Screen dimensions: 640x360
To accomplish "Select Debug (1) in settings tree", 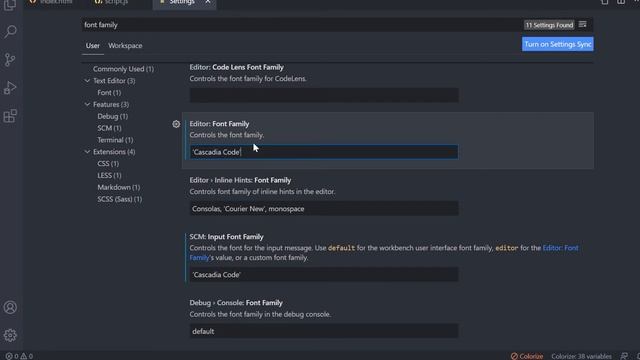I will coord(113,116).
